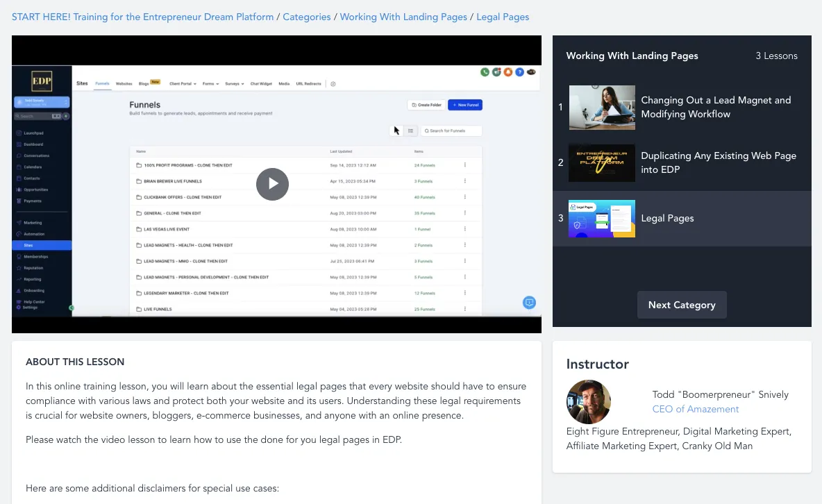Play the Legal Pages lesson video
Screen dimensions: 822x504
point(272,184)
